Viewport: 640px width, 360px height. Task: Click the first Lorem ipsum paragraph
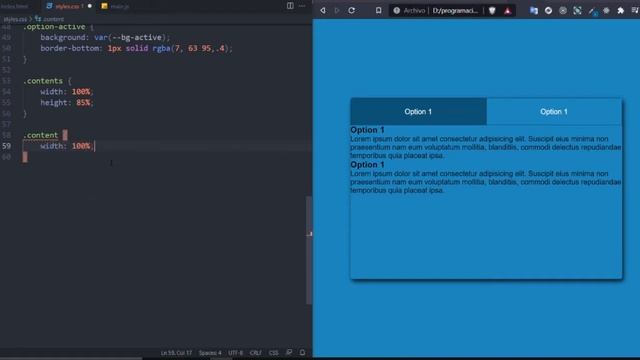point(486,147)
